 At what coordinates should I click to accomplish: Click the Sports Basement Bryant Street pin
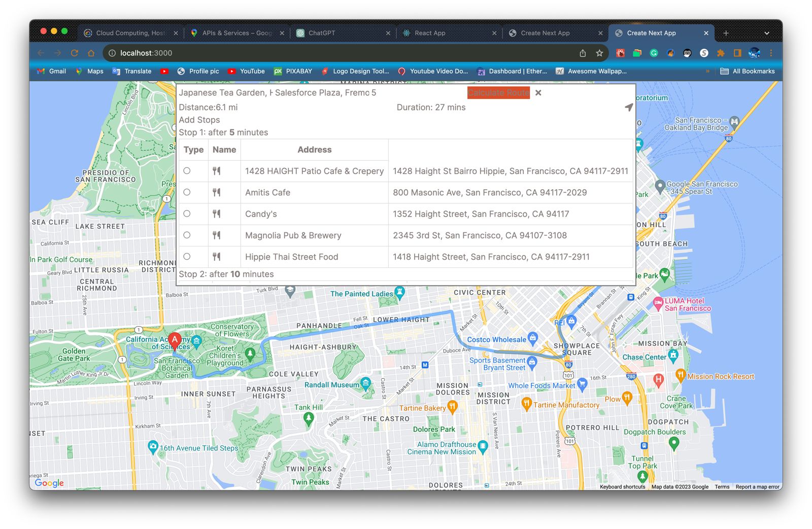pyautogui.click(x=532, y=362)
